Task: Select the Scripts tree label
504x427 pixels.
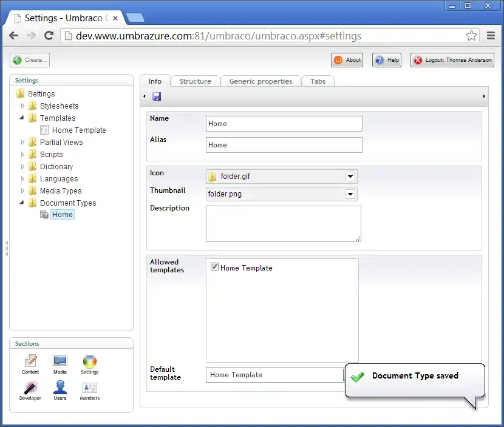Action: click(52, 155)
